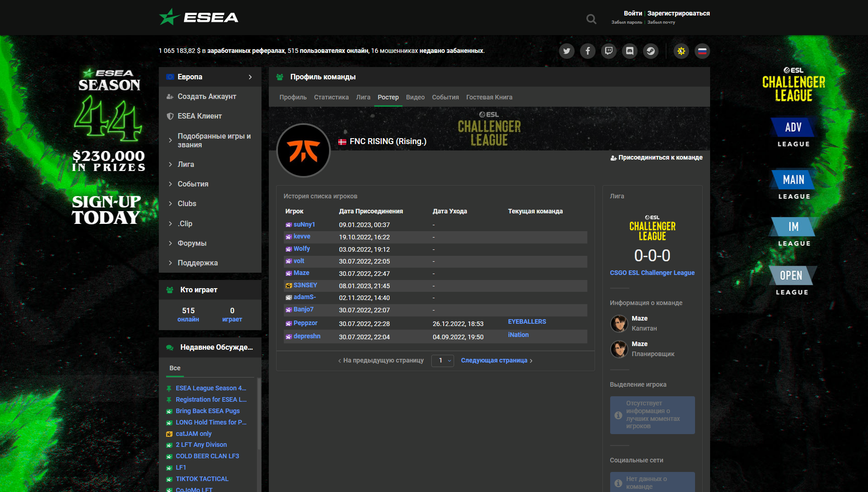This screenshot has width=868, height=492.
Task: Open ESEA Twitch channel icon
Action: (608, 51)
